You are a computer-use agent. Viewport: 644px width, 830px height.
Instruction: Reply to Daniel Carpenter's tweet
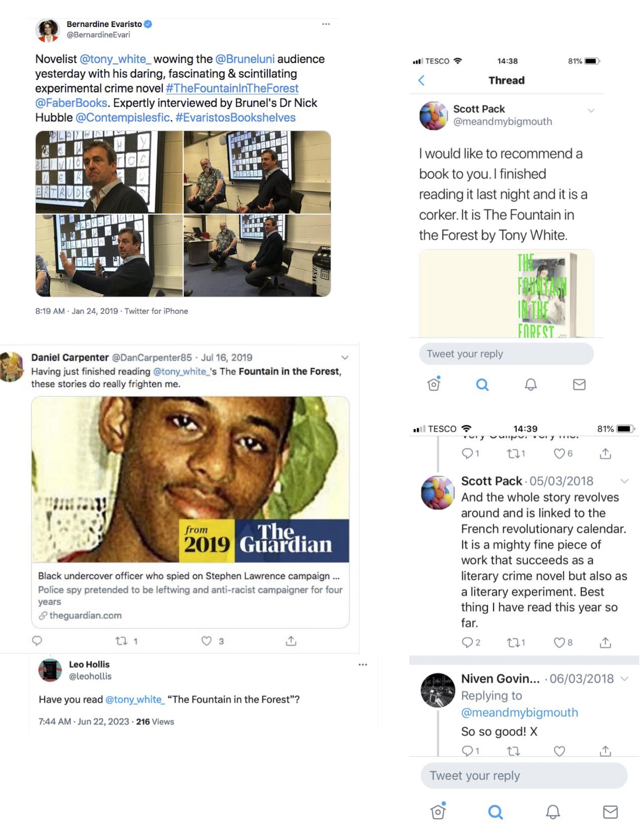37,641
